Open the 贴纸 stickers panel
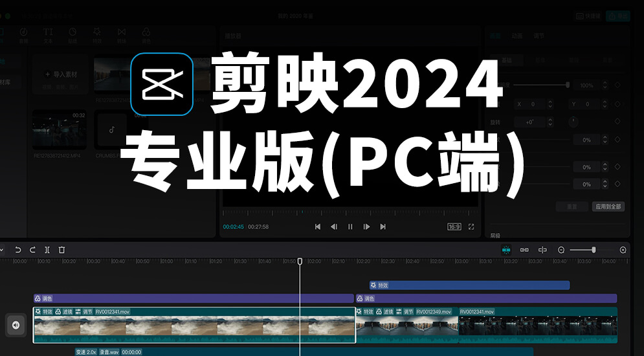Image resolution: width=644 pixels, height=356 pixels. click(72, 36)
